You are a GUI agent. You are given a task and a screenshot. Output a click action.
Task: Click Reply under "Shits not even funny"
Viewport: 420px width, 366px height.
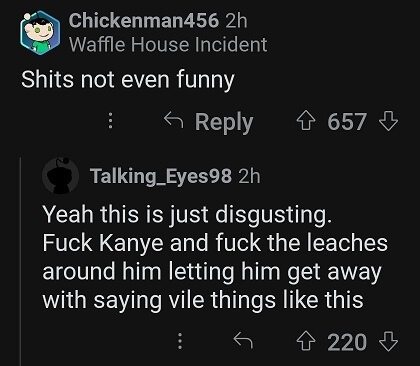[x=224, y=122]
